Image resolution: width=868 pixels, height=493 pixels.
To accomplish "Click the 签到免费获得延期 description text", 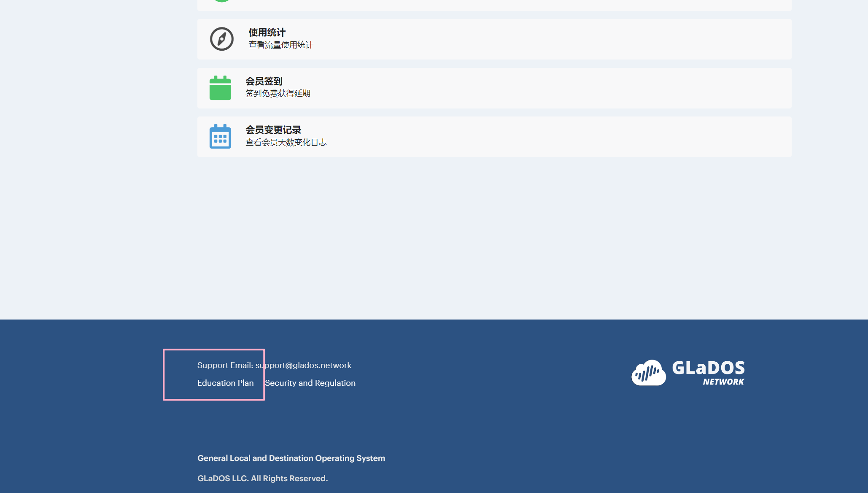I will tap(278, 93).
